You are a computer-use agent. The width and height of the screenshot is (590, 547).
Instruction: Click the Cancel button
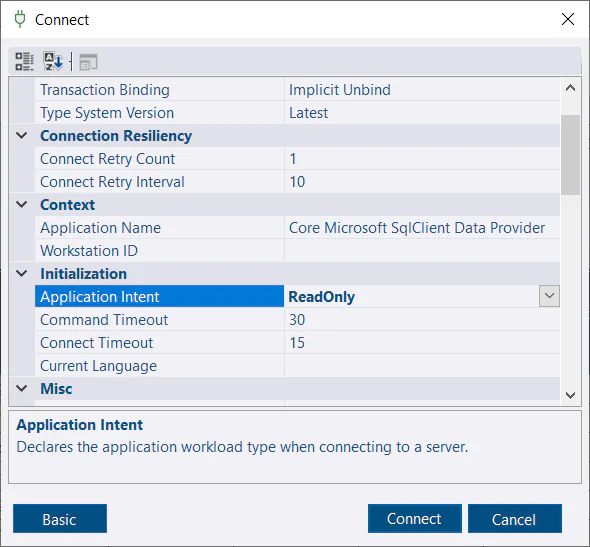coord(515,519)
